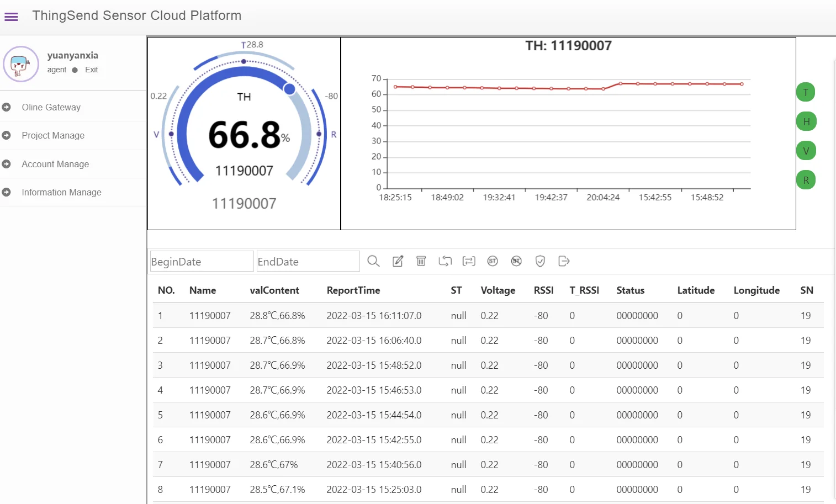Image resolution: width=836 pixels, height=504 pixels.
Task: Click the shield checkmark icon
Action: point(540,261)
